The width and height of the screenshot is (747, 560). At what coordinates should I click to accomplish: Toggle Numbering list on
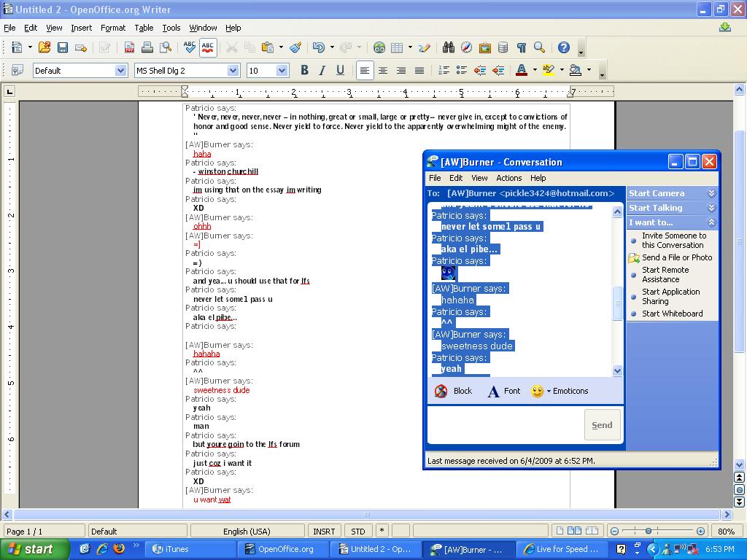444,71
